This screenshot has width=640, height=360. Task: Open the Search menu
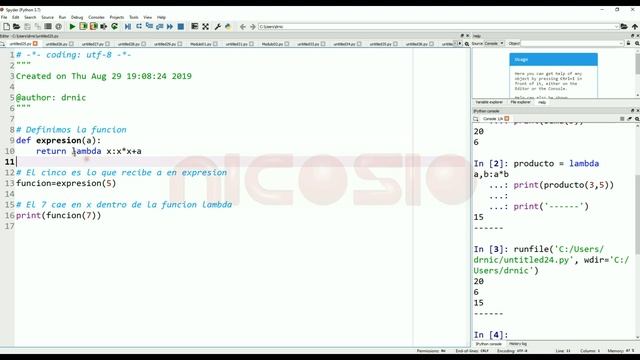30,18
